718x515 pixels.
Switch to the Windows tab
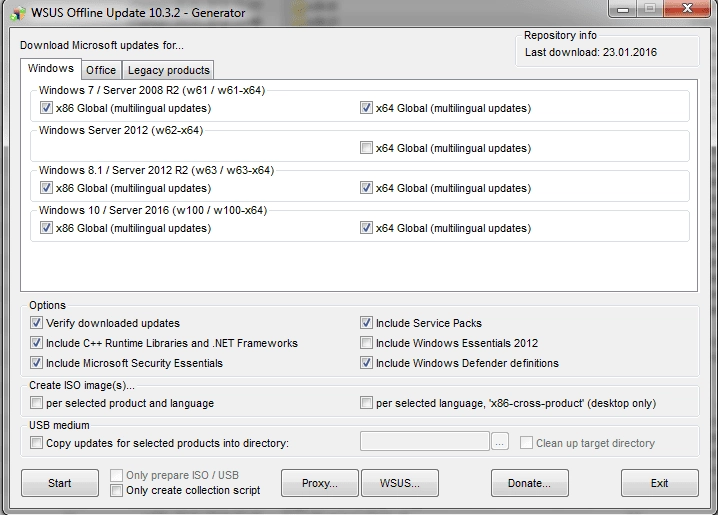pos(51,69)
